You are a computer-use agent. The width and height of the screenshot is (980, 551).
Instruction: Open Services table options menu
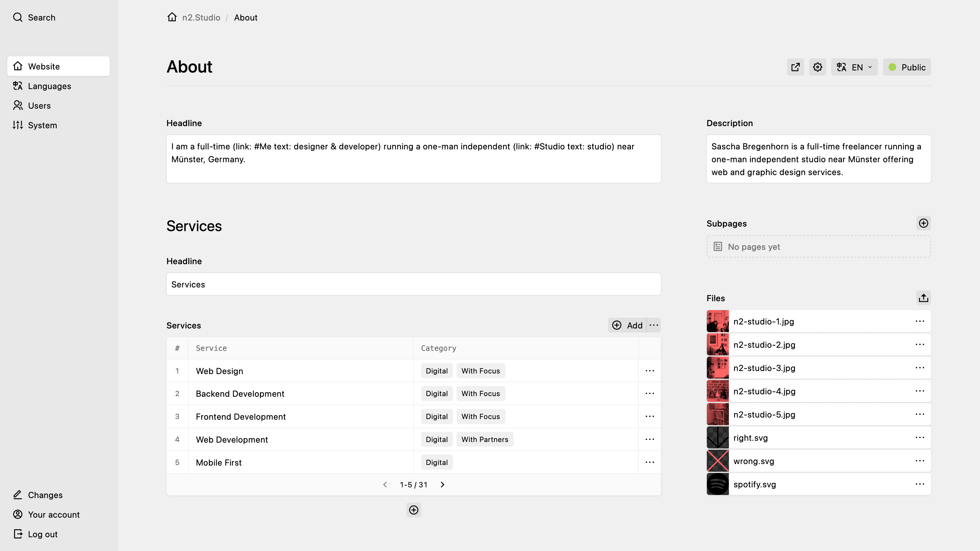[654, 325]
